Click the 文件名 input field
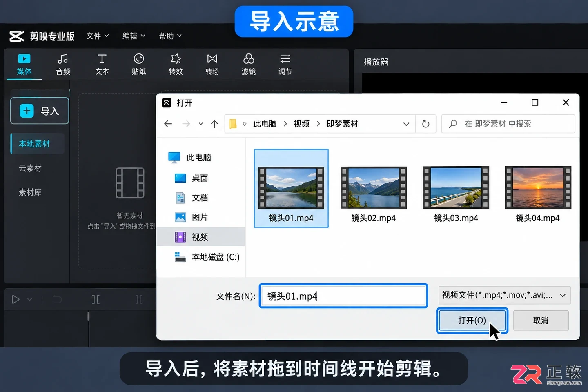 343,296
